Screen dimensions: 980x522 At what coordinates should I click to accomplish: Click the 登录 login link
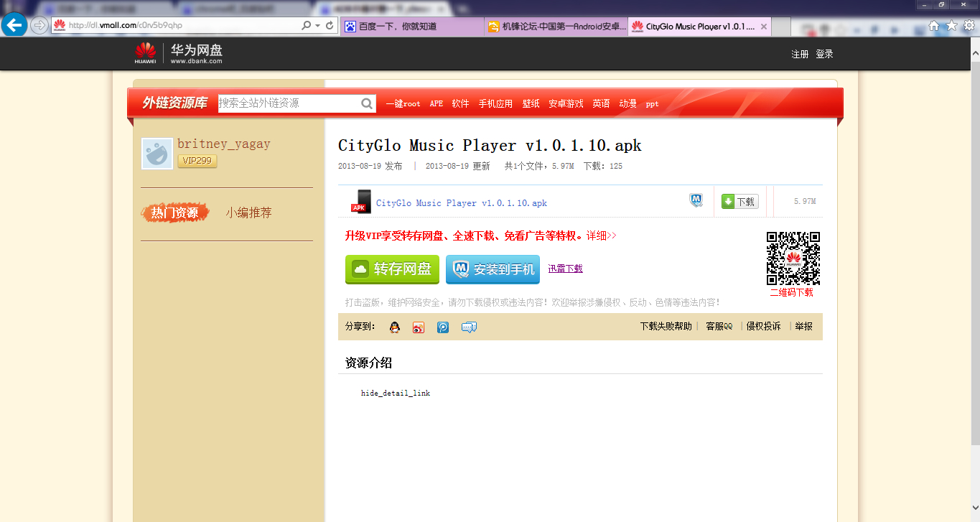tap(824, 55)
